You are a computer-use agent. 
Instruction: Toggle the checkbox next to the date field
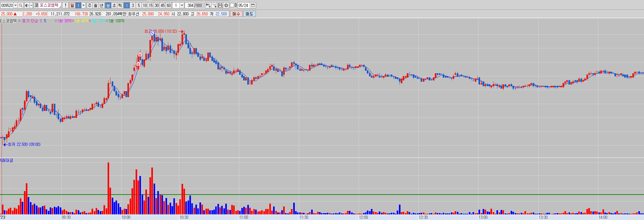click(x=232, y=5)
